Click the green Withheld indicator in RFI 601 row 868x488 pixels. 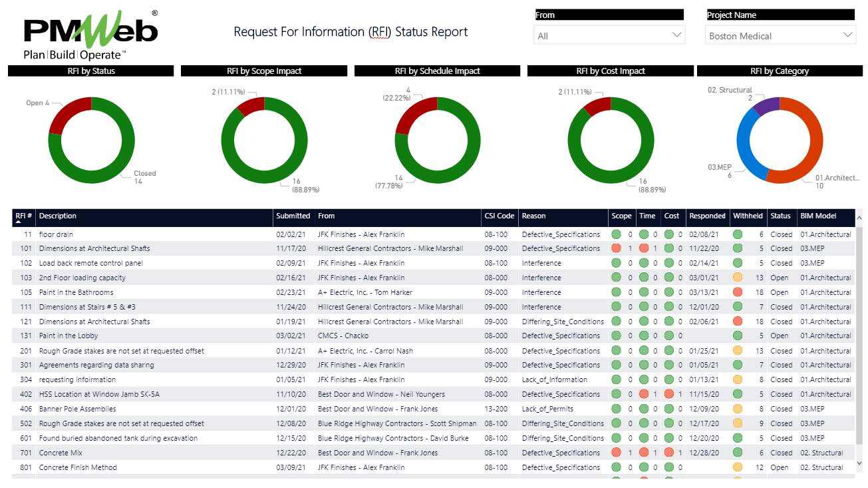click(738, 438)
